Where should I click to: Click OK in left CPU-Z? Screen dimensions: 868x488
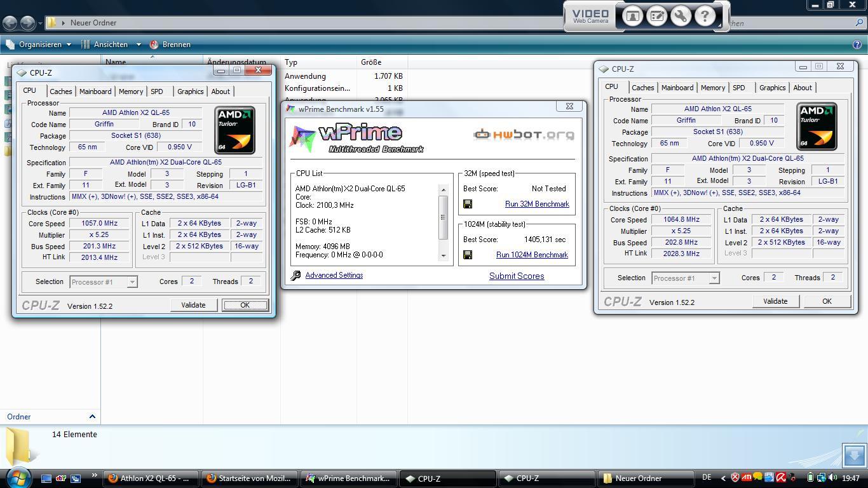coord(245,306)
